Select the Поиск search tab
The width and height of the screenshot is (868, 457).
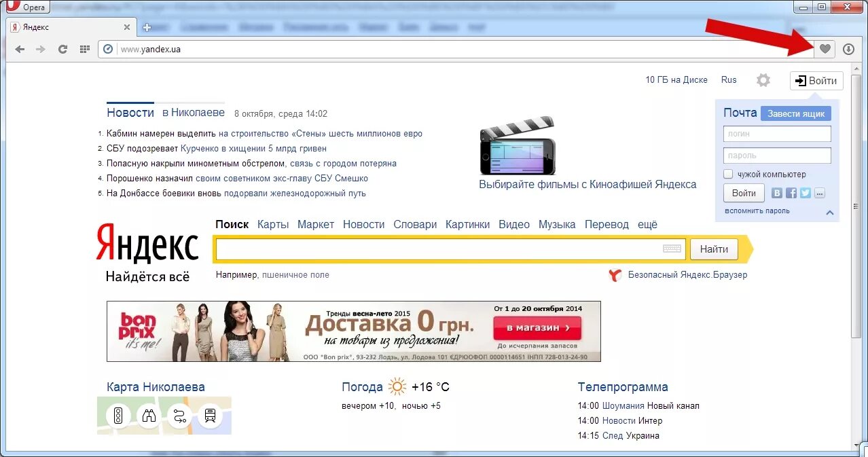point(232,224)
